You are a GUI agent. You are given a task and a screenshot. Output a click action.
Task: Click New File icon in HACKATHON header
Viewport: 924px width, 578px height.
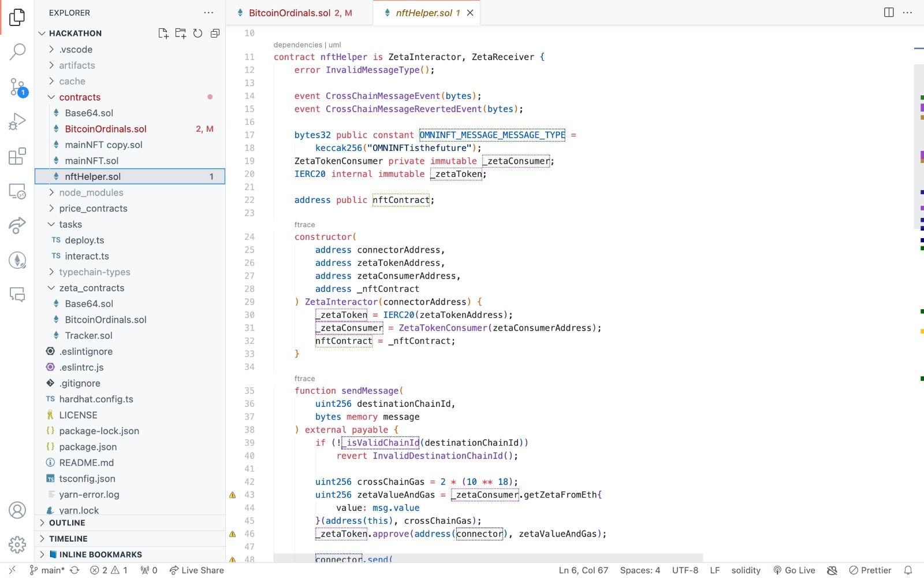pyautogui.click(x=163, y=34)
